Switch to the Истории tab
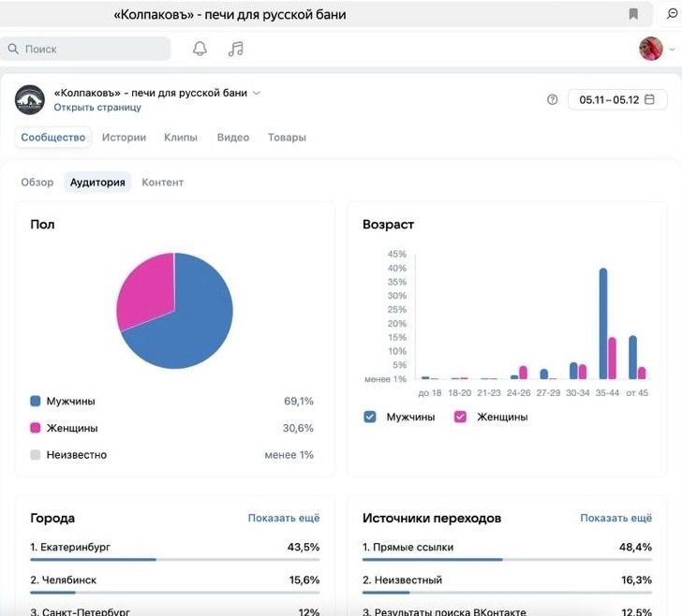Image resolution: width=682 pixels, height=616 pixels. (x=124, y=138)
